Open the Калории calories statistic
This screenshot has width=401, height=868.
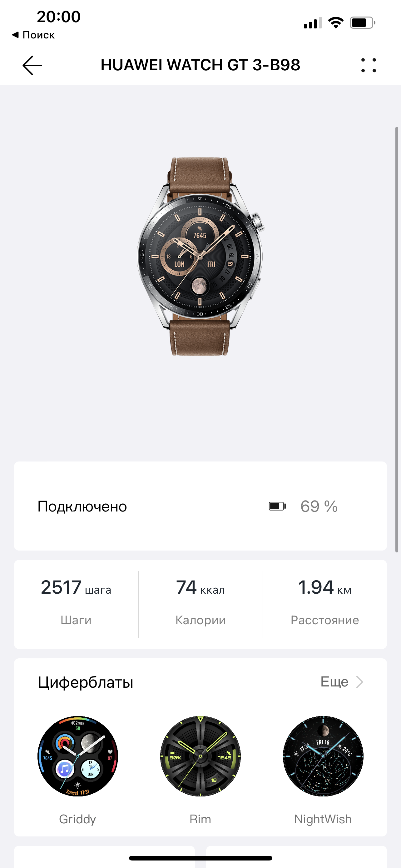(200, 604)
